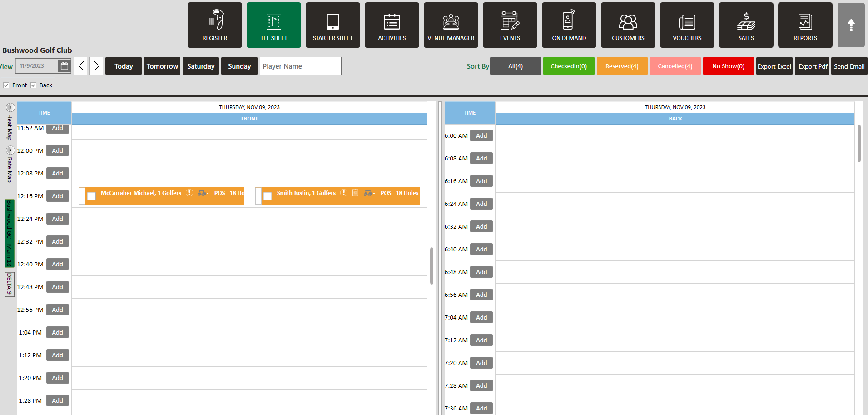
Task: Select McCarraher Michael booking checkbox
Action: (x=91, y=196)
